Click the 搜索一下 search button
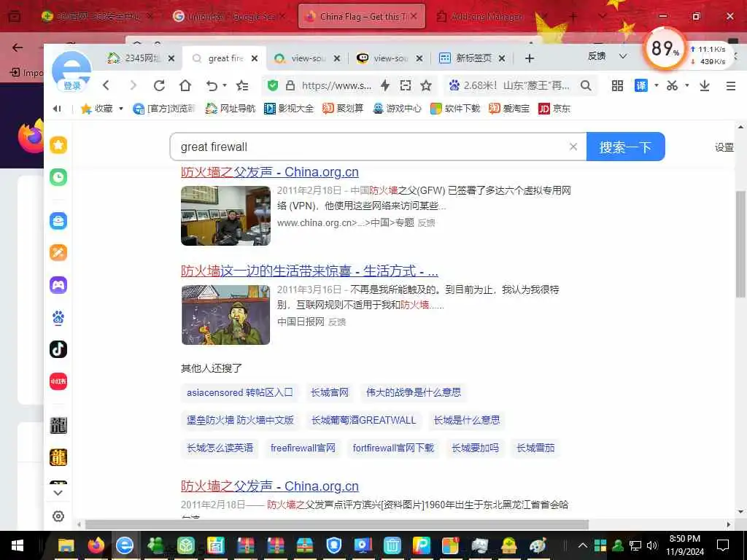 [625, 147]
